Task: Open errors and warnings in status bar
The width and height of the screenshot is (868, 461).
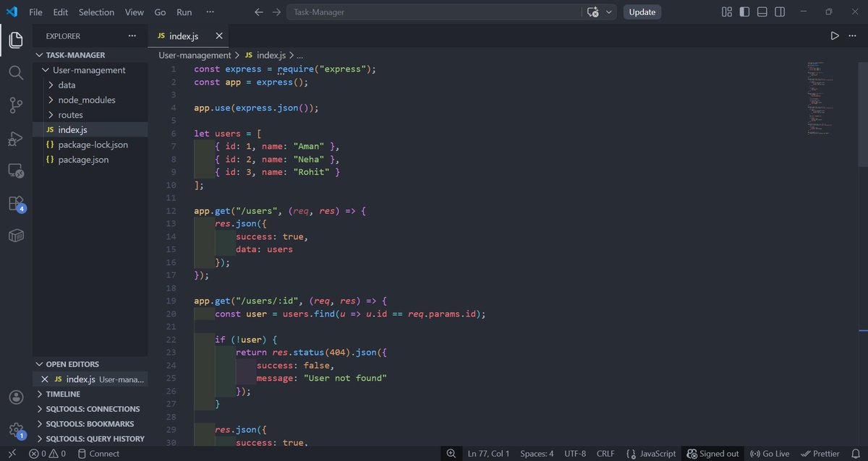Action: click(x=47, y=454)
